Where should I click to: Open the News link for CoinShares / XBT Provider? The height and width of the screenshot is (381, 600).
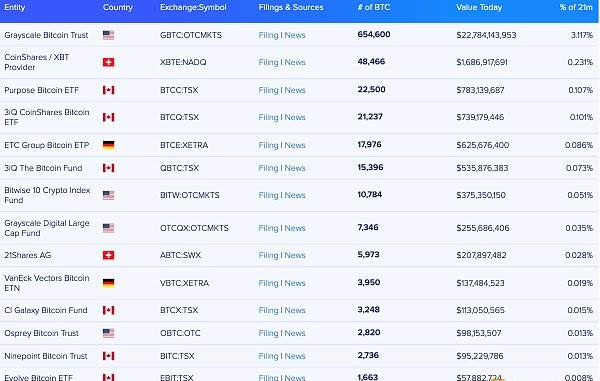pyautogui.click(x=295, y=62)
